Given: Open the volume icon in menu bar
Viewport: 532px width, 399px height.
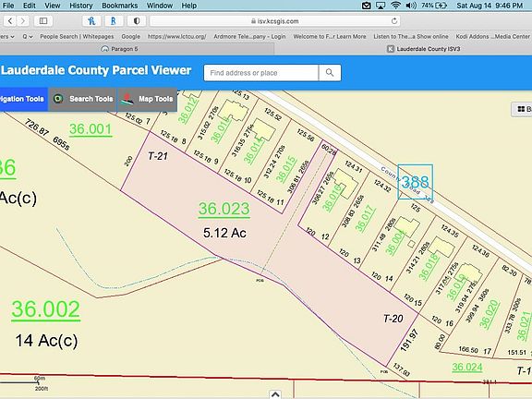Looking at the screenshot, I should pos(411,6).
